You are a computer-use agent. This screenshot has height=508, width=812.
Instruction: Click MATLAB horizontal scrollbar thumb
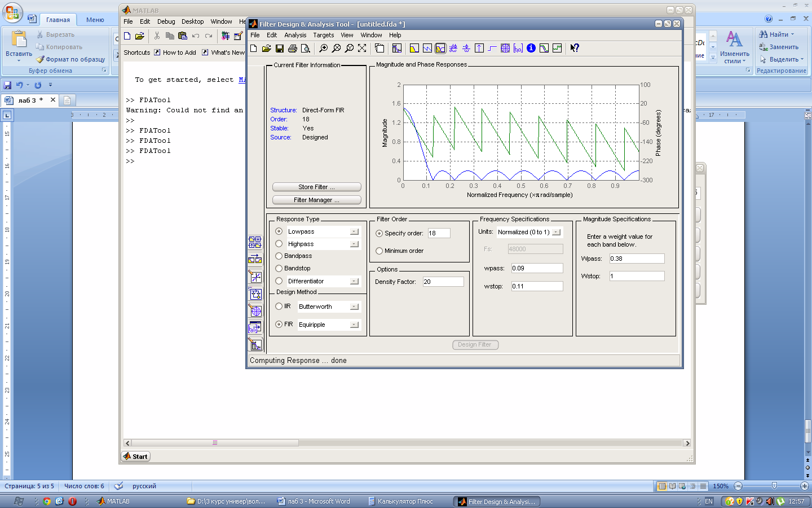tap(215, 443)
